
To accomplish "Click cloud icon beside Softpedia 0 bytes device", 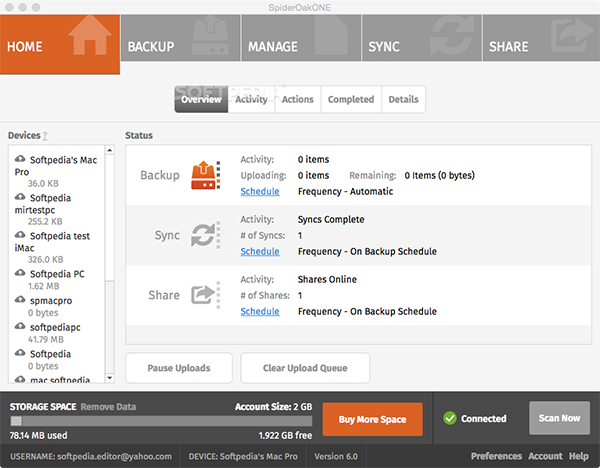I will pos(20,353).
